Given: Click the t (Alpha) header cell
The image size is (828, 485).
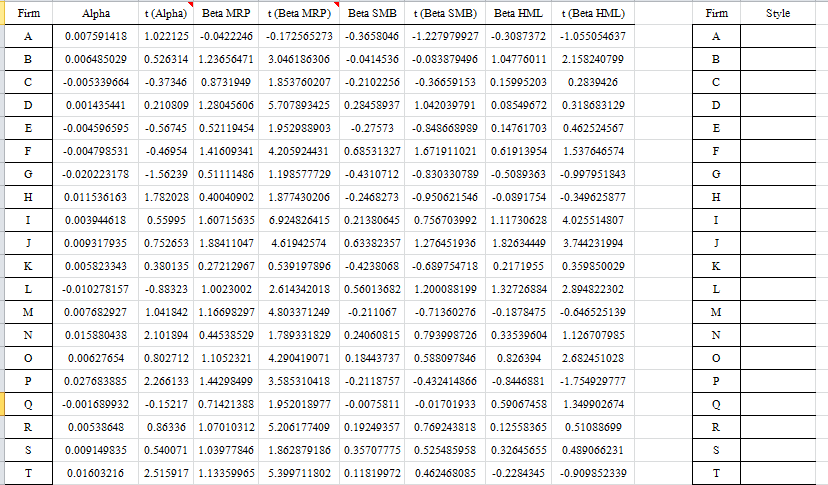Looking at the screenshot, I should pyautogui.click(x=166, y=13).
